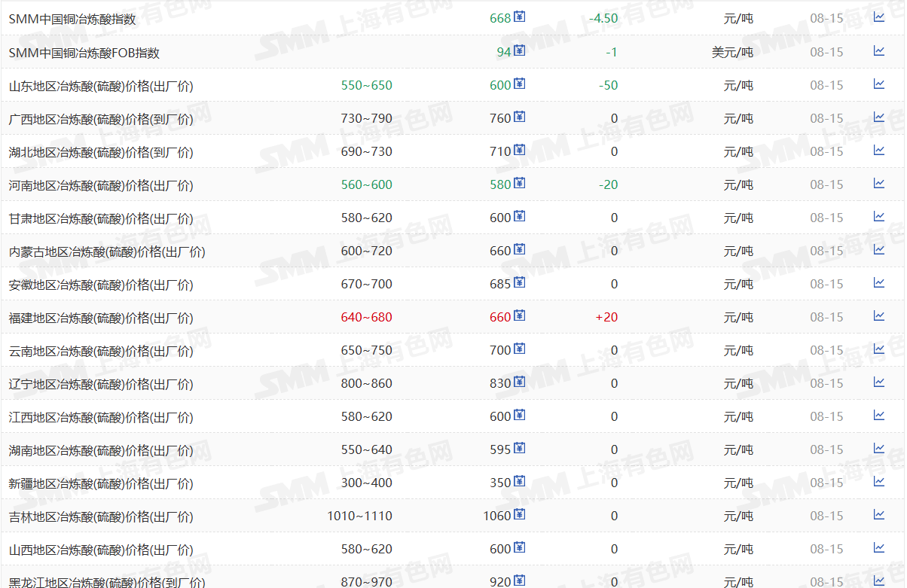Click yuan calendar icon beside 710

point(519,150)
